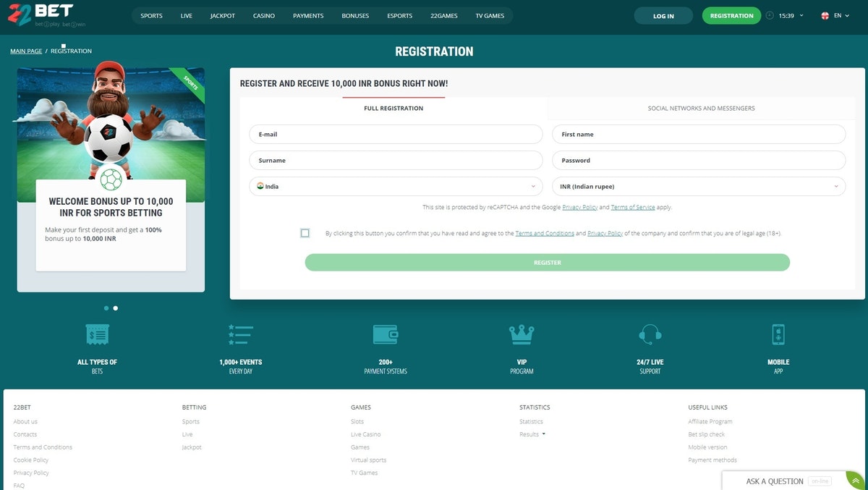Click the VIP Program crown icon
Image resolution: width=868 pixels, height=490 pixels.
point(522,334)
